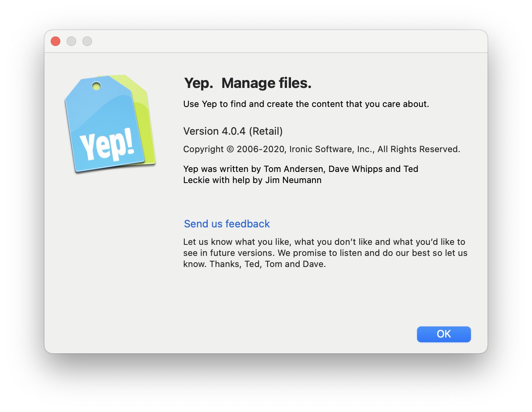
Task: Click the name Tom Andersen in the credits
Action: [x=294, y=169]
